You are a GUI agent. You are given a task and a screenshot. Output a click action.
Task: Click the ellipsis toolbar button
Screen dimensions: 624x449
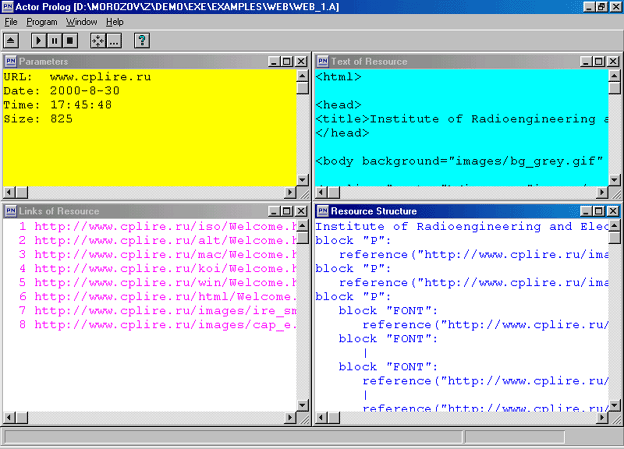114,41
